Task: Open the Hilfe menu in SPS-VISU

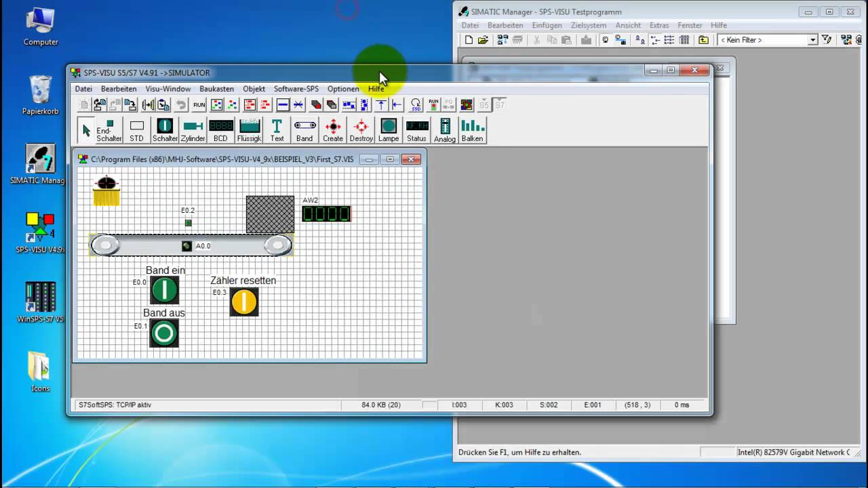Action: pyautogui.click(x=376, y=89)
